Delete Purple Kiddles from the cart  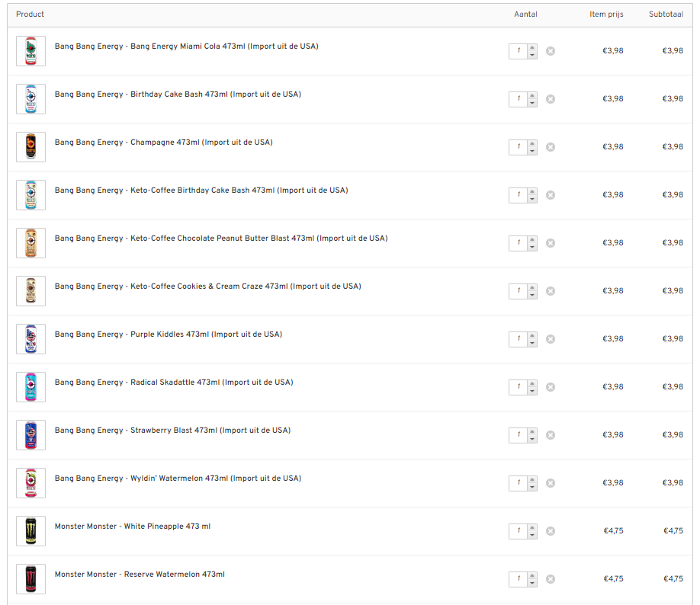551,339
